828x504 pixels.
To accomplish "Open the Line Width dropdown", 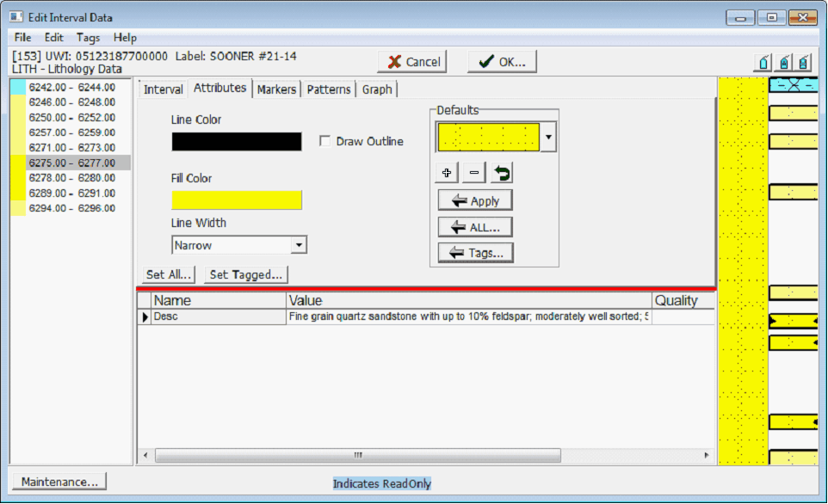I will click(x=298, y=246).
